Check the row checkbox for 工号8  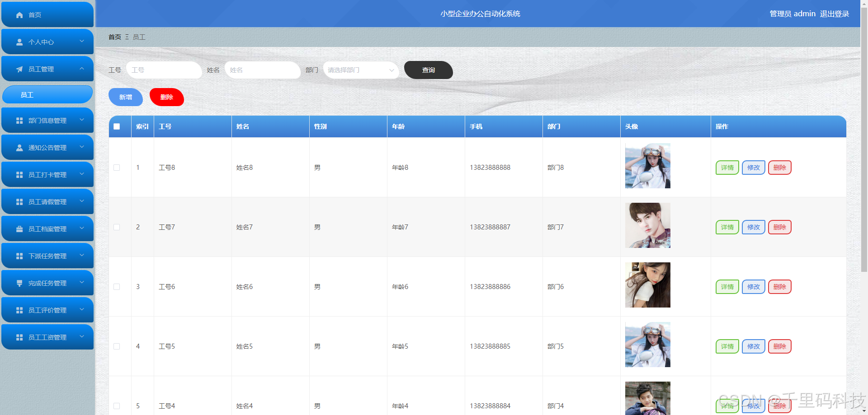pyautogui.click(x=117, y=168)
